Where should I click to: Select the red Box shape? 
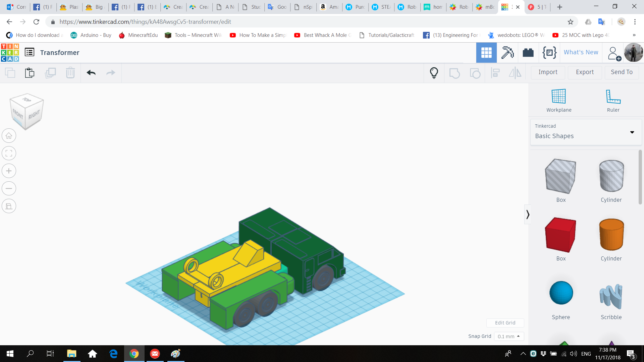pyautogui.click(x=560, y=235)
